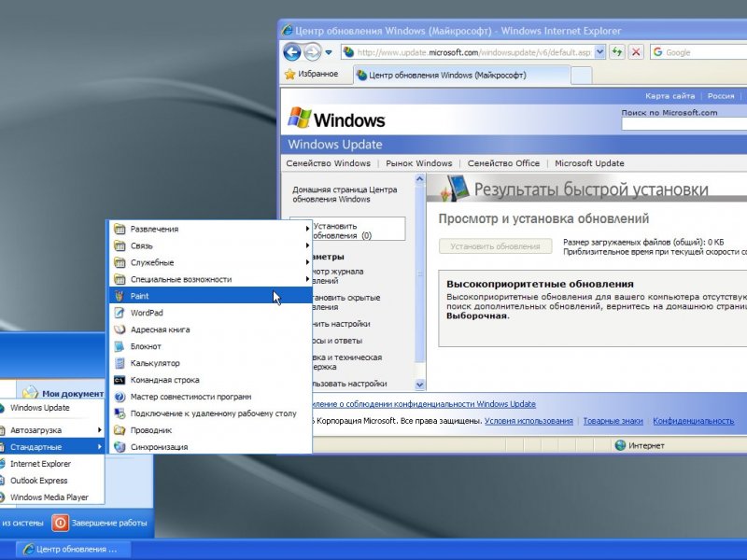Click the green Refresh icon in Internet Explorer
Screen dimensions: 747x560
click(x=617, y=52)
